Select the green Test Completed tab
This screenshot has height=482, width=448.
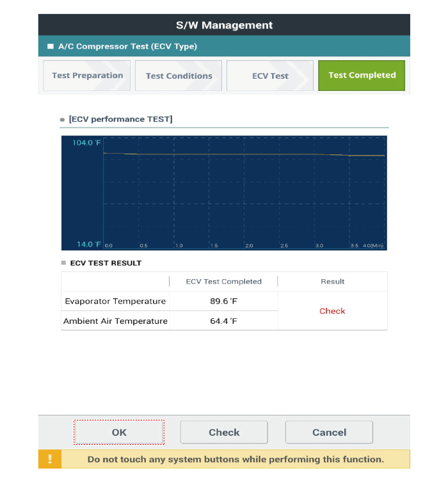[362, 76]
